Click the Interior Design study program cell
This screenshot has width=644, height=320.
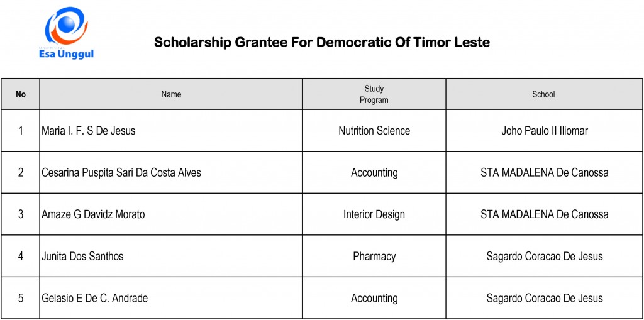tap(374, 214)
